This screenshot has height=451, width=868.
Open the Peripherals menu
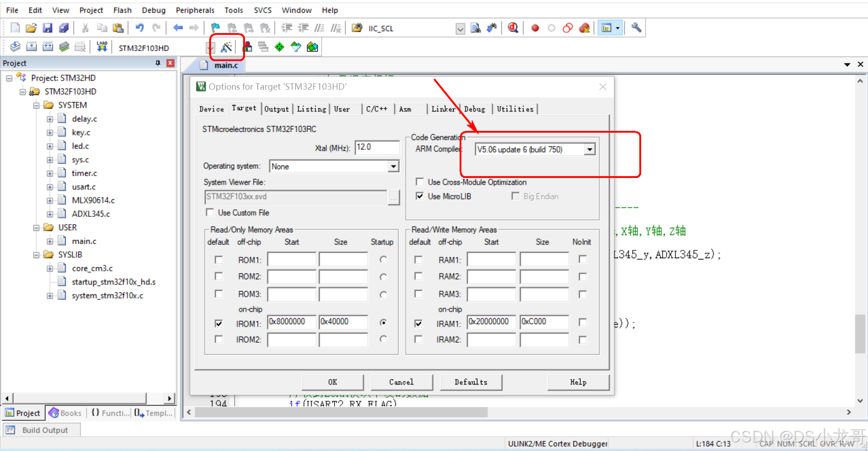point(195,10)
